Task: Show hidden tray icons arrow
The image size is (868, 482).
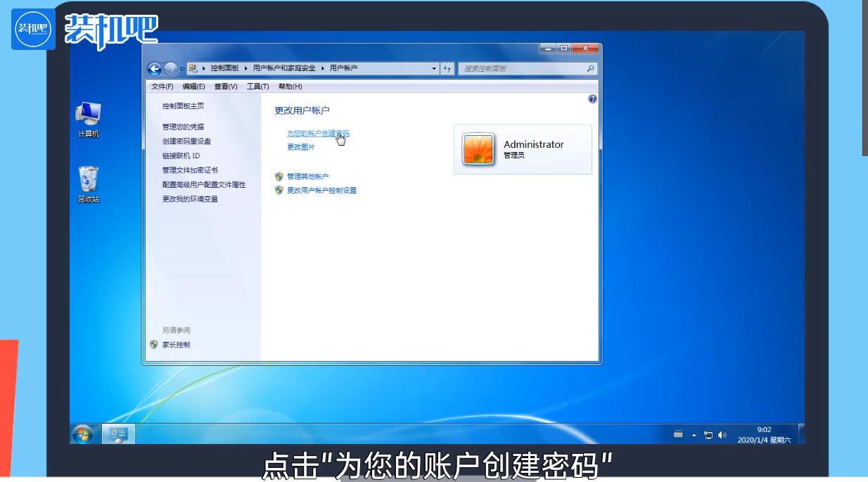Action: 694,435
